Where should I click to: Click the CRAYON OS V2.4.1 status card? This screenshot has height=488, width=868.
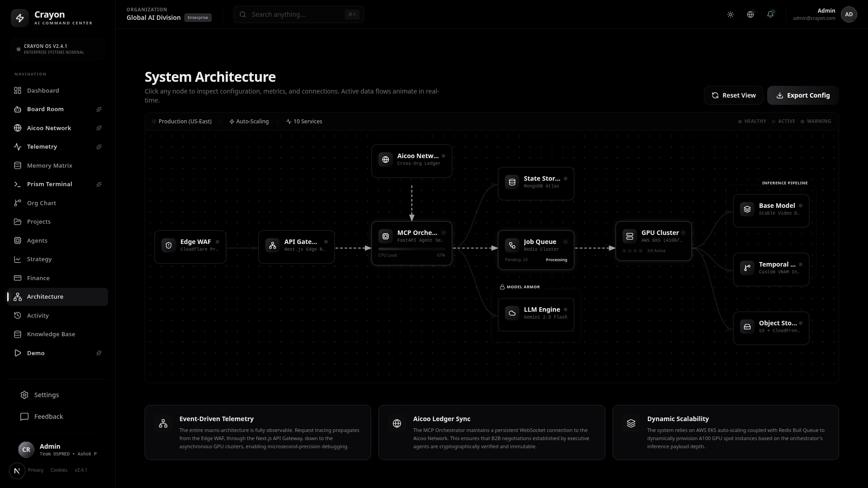pos(57,49)
